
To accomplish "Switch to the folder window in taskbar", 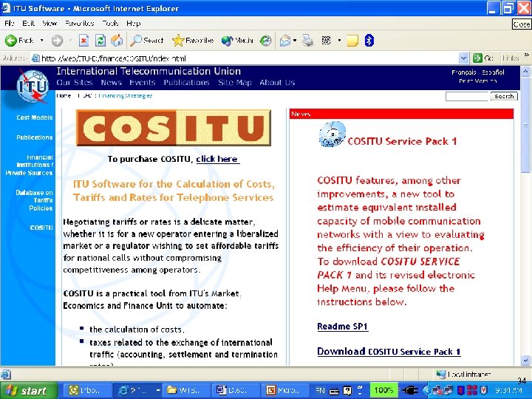I will 186,391.
